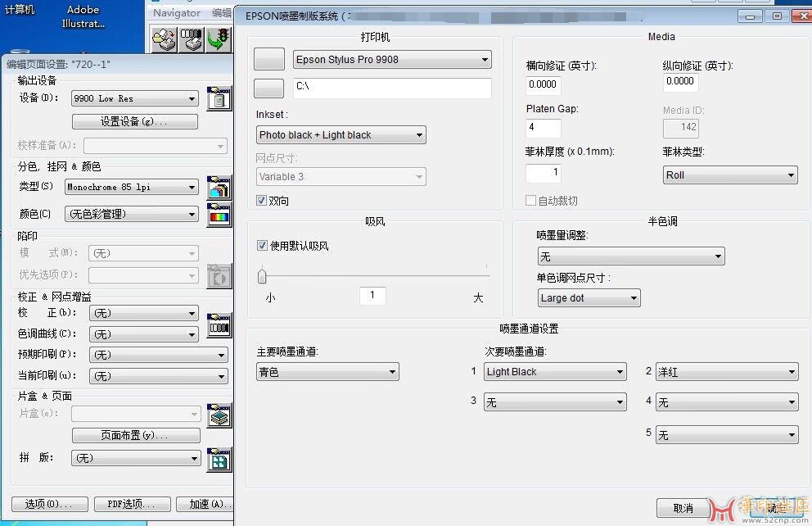Click the 横向修证 input field
The width and height of the screenshot is (812, 526).
click(544, 85)
